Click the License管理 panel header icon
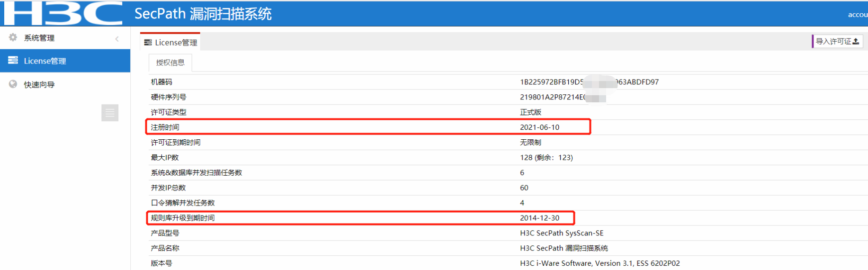This screenshot has width=868, height=270. click(x=148, y=42)
